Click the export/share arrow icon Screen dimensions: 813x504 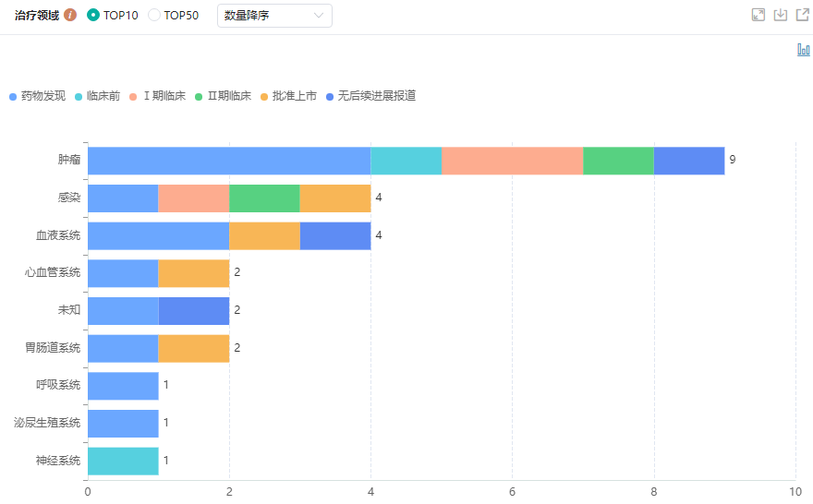click(802, 15)
